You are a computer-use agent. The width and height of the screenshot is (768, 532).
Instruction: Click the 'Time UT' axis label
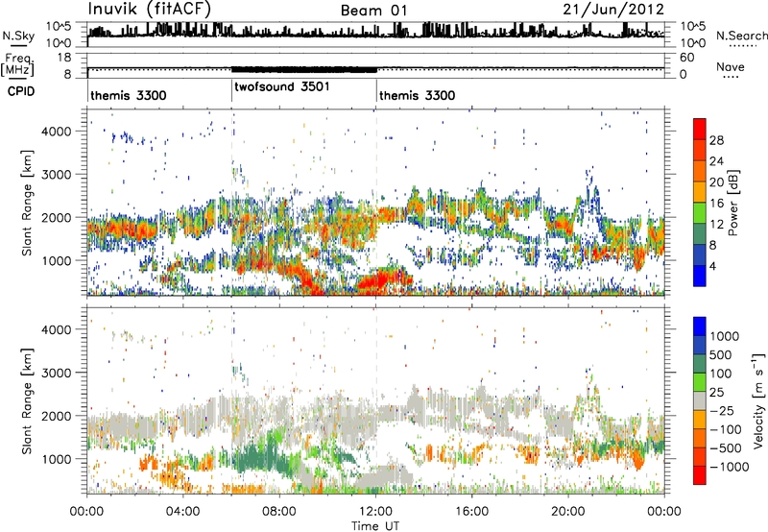(375, 526)
